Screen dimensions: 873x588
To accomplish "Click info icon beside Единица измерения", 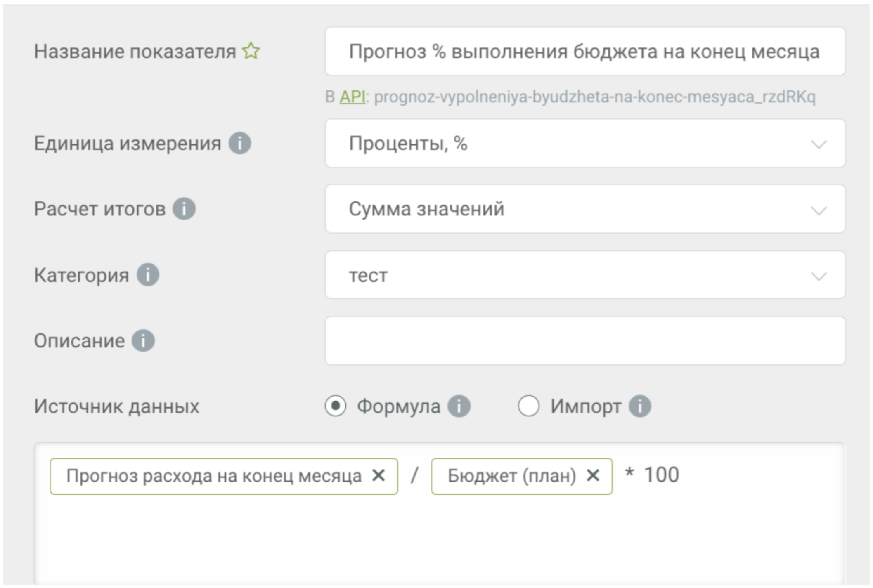I will pos(240,143).
